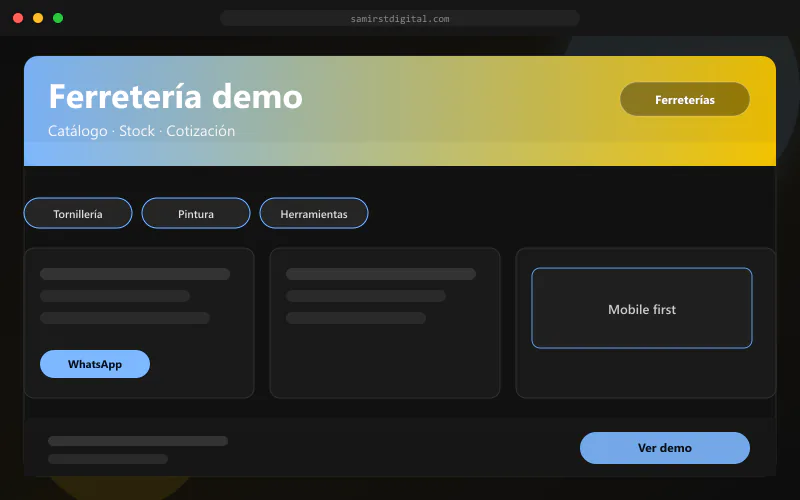Click the Ferreterías pill button

(x=685, y=99)
